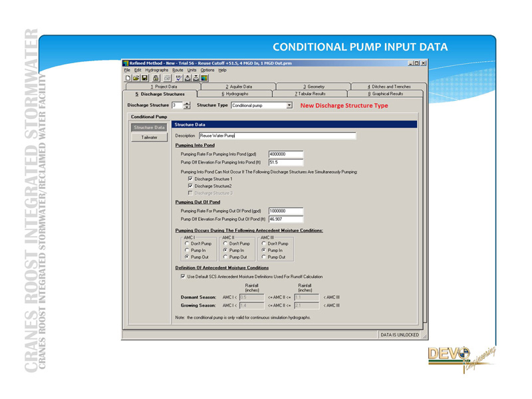Click the Open folder toolbar icon
Viewport: 532px width, 399px height.
pos(136,78)
